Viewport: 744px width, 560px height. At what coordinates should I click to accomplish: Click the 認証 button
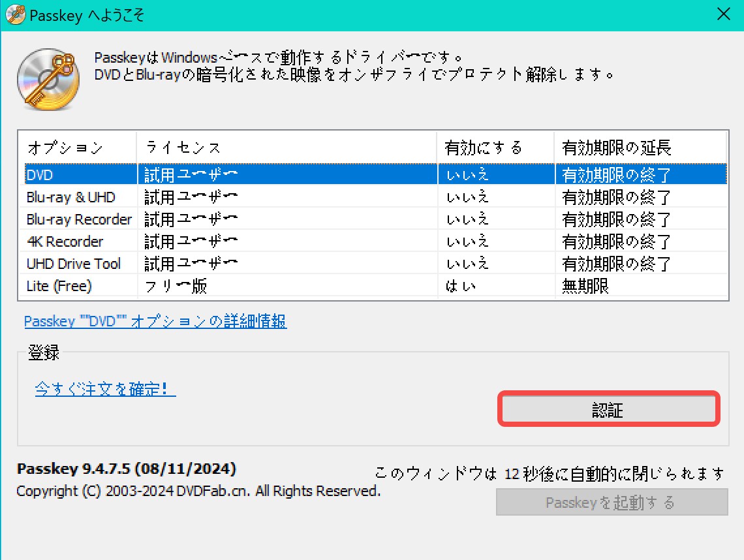coord(609,409)
